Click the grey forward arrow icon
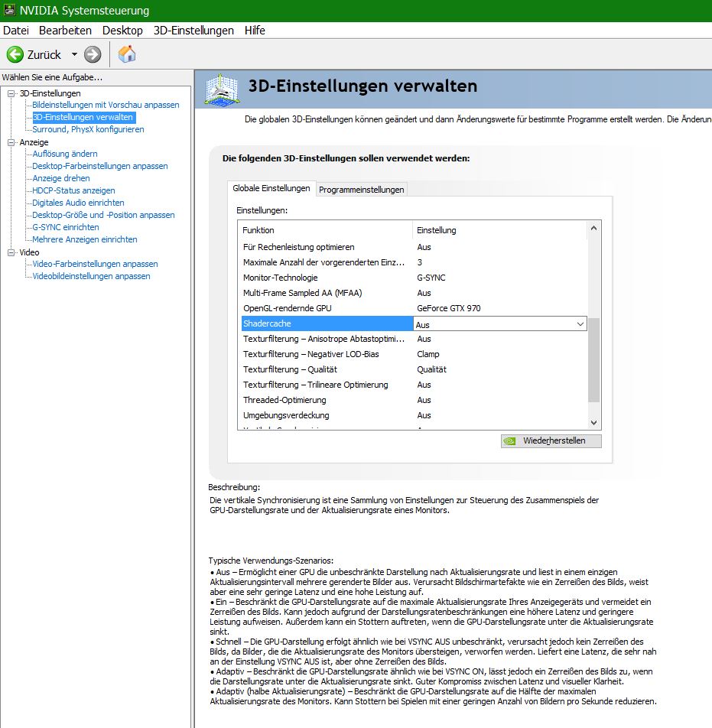This screenshot has width=712, height=728. tap(93, 54)
